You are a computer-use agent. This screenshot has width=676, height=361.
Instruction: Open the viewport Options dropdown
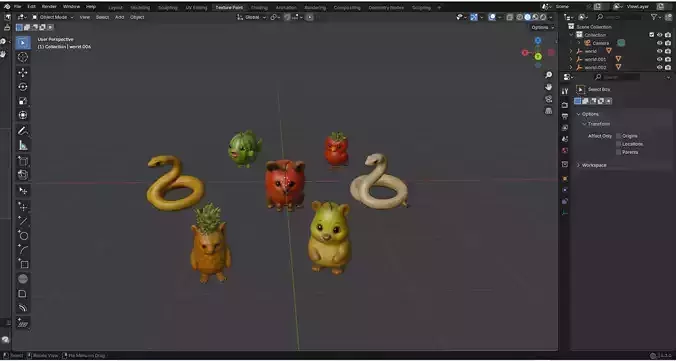542,27
